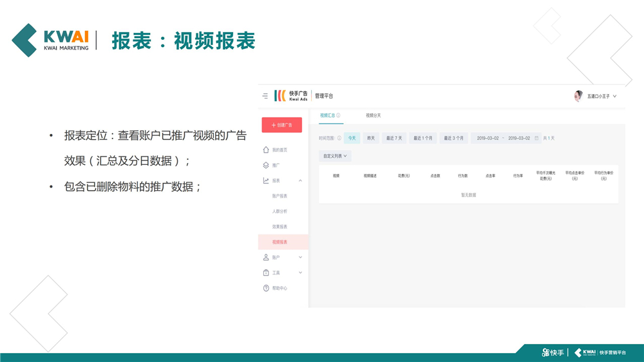The height and width of the screenshot is (362, 644).
Task: Click the 暂无数据 empty table message
Action: click(x=468, y=195)
